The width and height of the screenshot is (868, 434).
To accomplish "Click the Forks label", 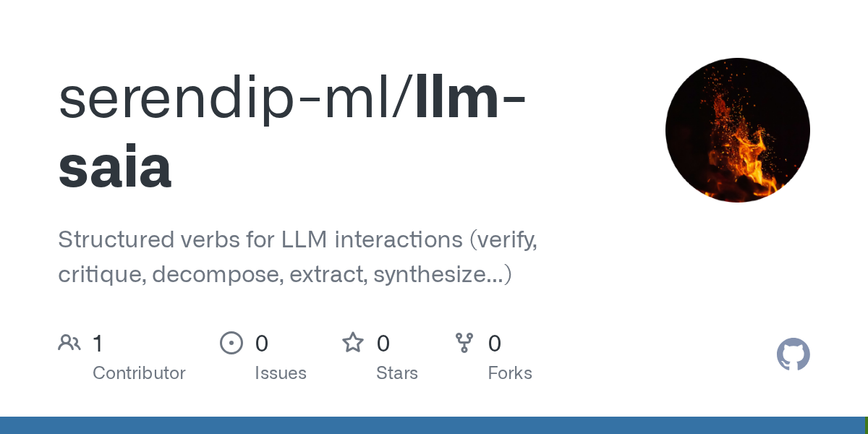I will click(510, 373).
